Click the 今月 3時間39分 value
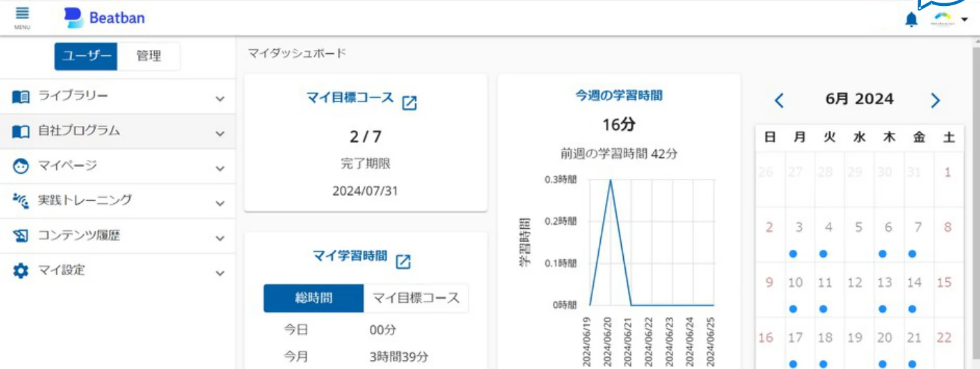 click(399, 357)
